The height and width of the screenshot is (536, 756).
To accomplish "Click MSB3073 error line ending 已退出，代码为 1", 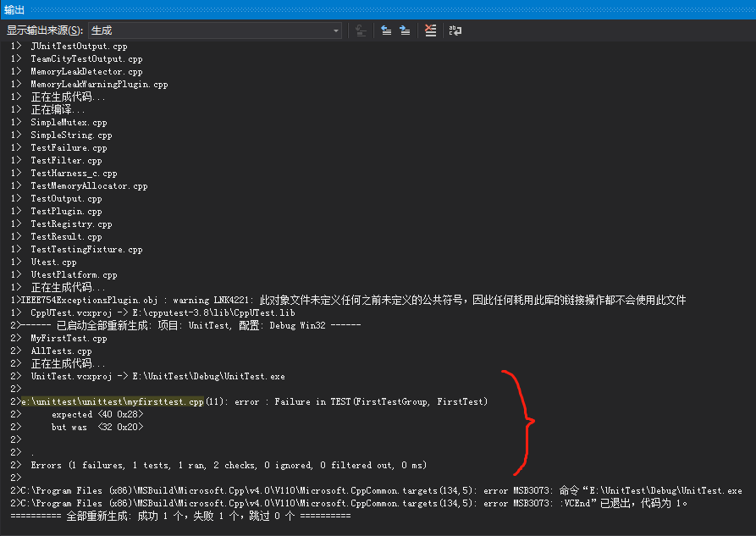I will coord(349,503).
